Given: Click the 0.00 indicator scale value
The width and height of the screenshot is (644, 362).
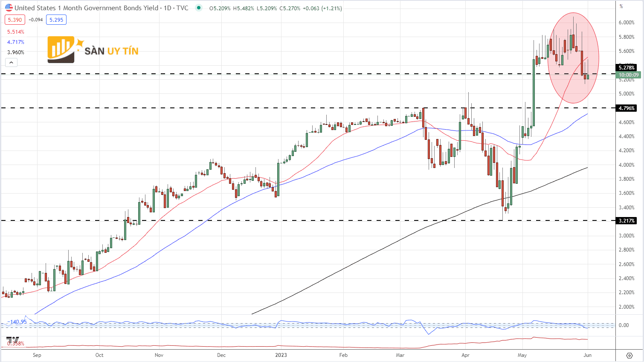Looking at the screenshot, I should click(x=624, y=325).
